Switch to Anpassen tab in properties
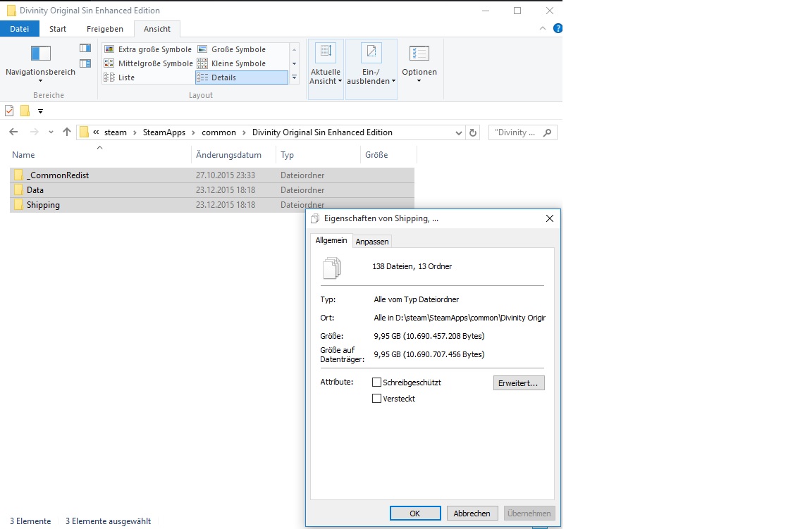Viewport: 812px width, 529px height. pos(372,241)
